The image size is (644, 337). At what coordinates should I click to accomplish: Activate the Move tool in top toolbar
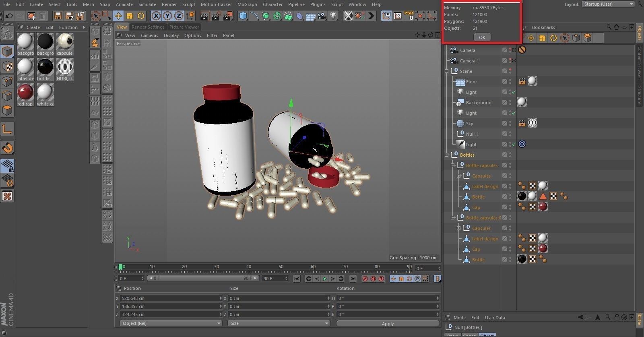[118, 16]
